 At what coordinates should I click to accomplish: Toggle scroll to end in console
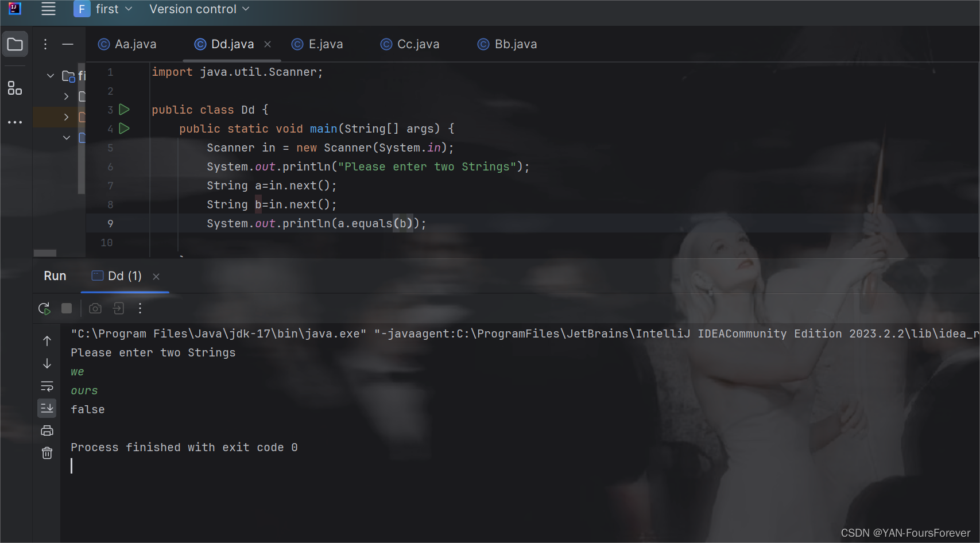click(x=47, y=408)
